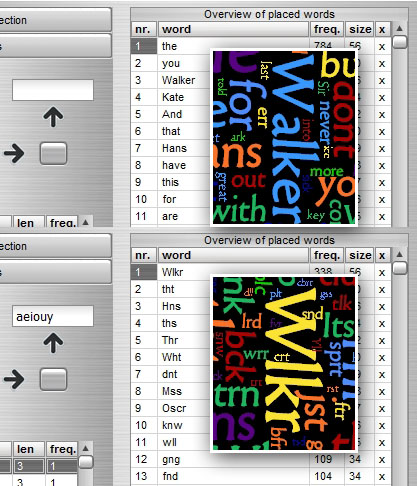This screenshot has height=486, width=417.
Task: Delete 'Hns' row with its x
Action: coord(382,307)
